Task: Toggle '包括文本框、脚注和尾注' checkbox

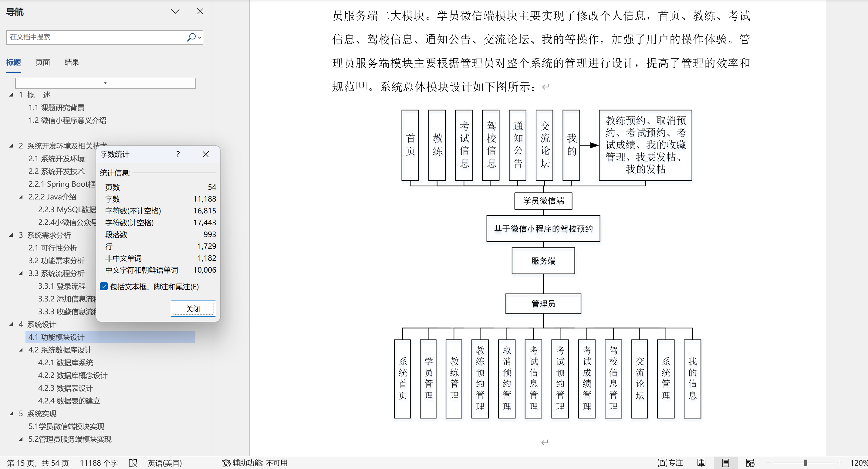Action: coord(104,287)
